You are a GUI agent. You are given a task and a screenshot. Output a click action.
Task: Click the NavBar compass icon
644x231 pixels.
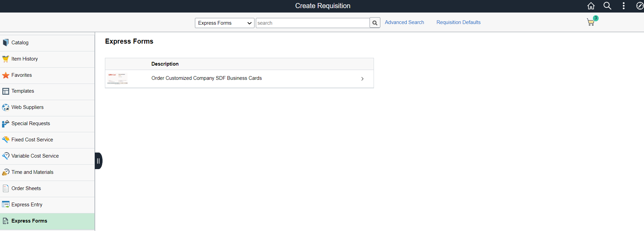pyautogui.click(x=640, y=6)
